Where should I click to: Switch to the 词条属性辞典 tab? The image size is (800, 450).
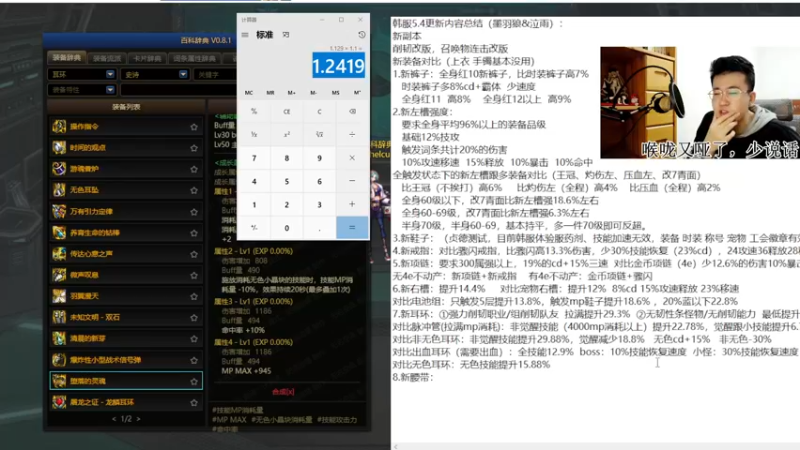click(x=194, y=59)
